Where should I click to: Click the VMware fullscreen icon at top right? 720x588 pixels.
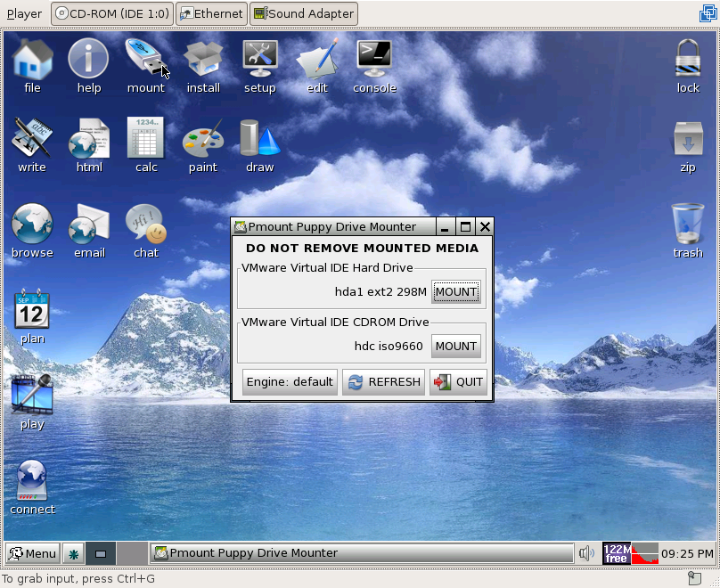(x=708, y=12)
